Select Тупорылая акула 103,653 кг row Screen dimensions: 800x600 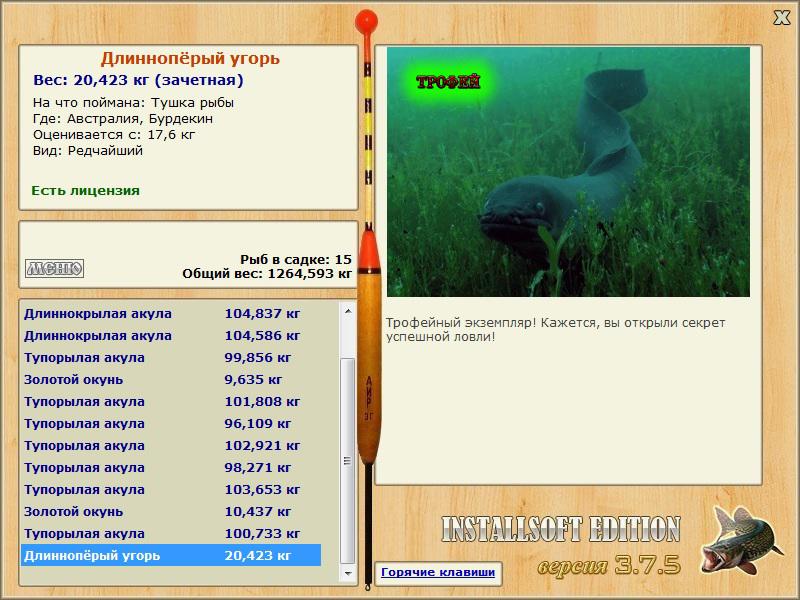coord(171,489)
